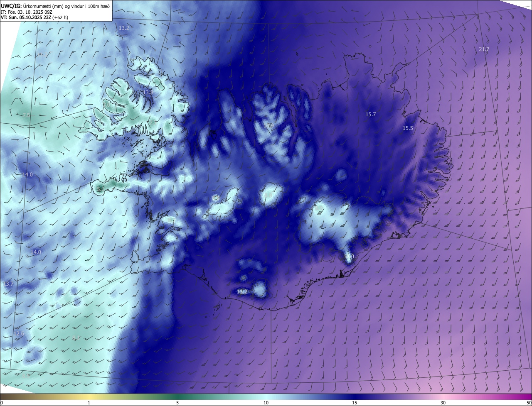Click the 15.7 value label on the map
This screenshot has width=532, height=406.
(371, 114)
